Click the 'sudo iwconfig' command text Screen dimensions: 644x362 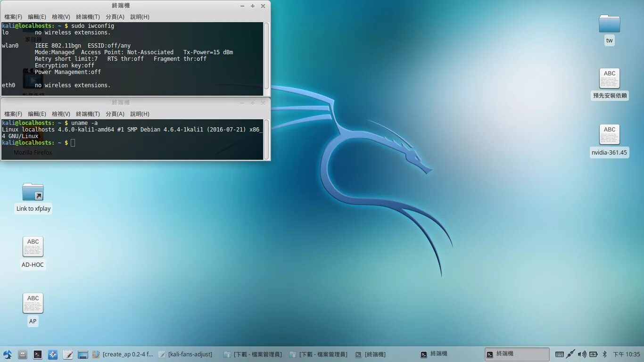click(x=93, y=25)
